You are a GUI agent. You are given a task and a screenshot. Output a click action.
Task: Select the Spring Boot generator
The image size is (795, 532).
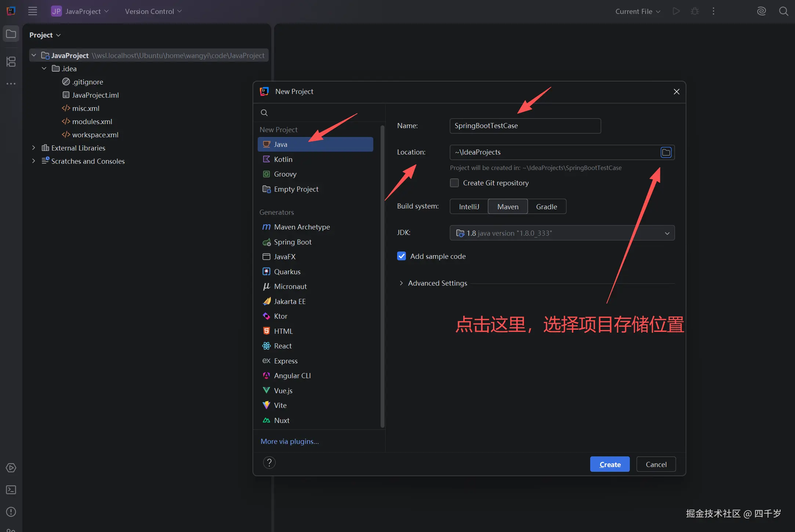tap(293, 242)
